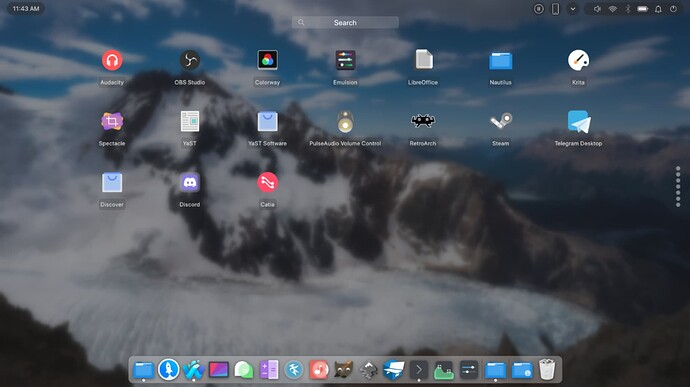Click the rocket launcher icon in dock
This screenshot has width=690, height=387.
pyautogui.click(x=169, y=369)
